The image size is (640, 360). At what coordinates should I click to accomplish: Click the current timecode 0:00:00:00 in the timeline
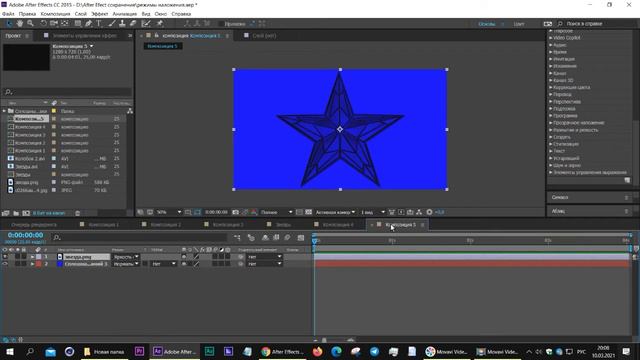[25, 235]
